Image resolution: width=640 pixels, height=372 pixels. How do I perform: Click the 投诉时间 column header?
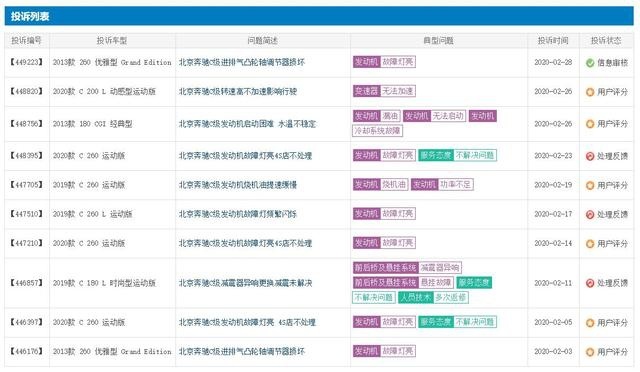tap(553, 40)
